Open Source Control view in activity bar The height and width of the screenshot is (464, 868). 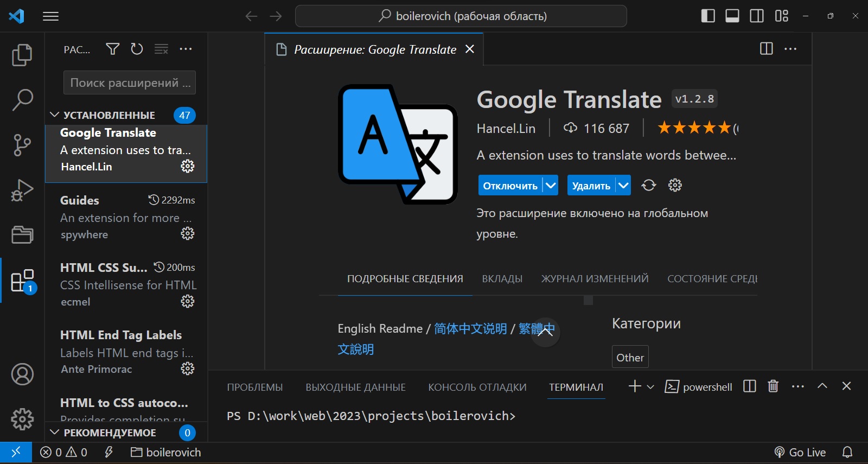coord(22,145)
